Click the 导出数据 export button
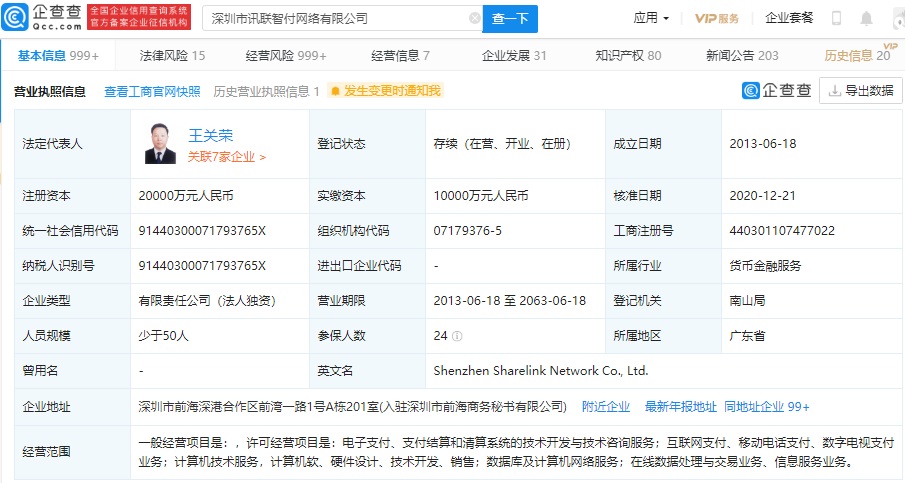Image resolution: width=905 pixels, height=483 pixels. pyautogui.click(x=861, y=91)
